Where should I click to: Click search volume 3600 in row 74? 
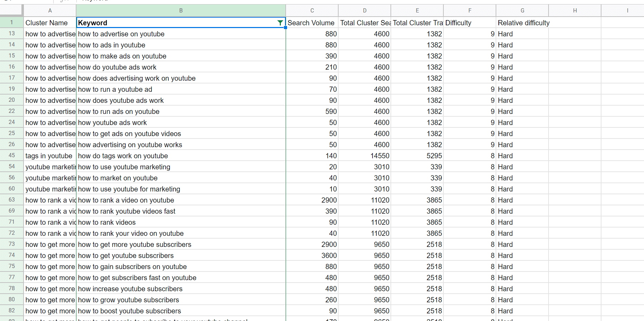tap(312, 256)
